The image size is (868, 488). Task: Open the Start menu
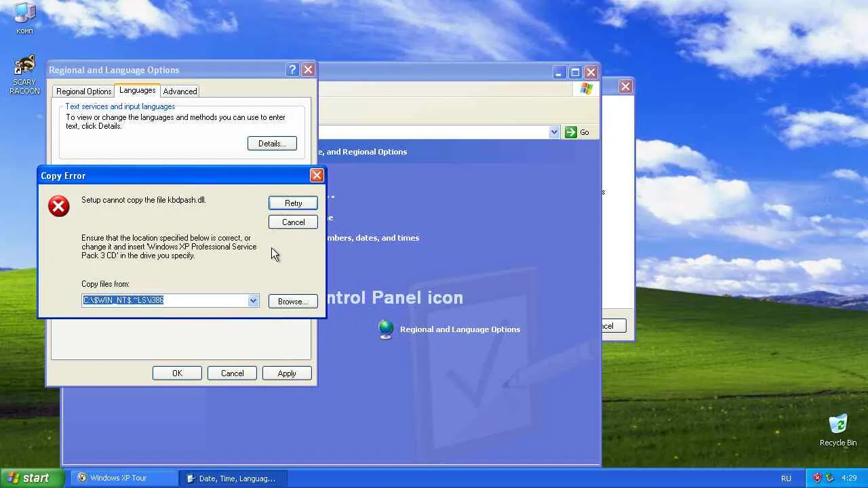(x=32, y=478)
